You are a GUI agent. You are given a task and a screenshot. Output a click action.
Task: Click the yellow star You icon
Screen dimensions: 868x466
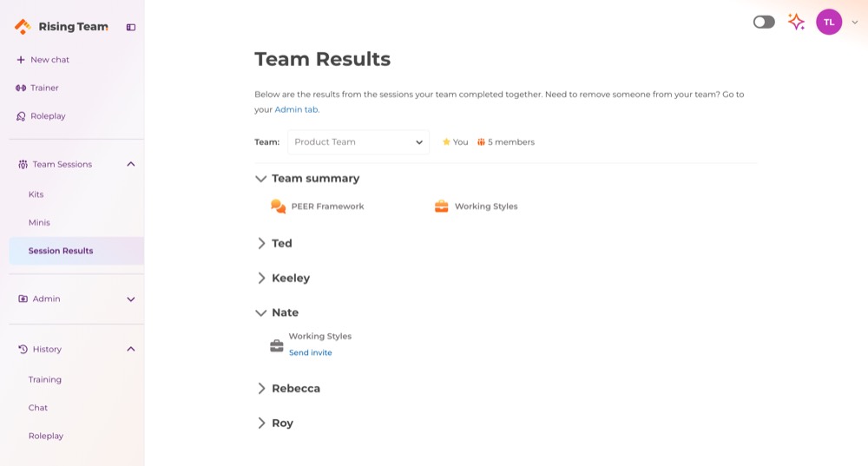tap(446, 142)
